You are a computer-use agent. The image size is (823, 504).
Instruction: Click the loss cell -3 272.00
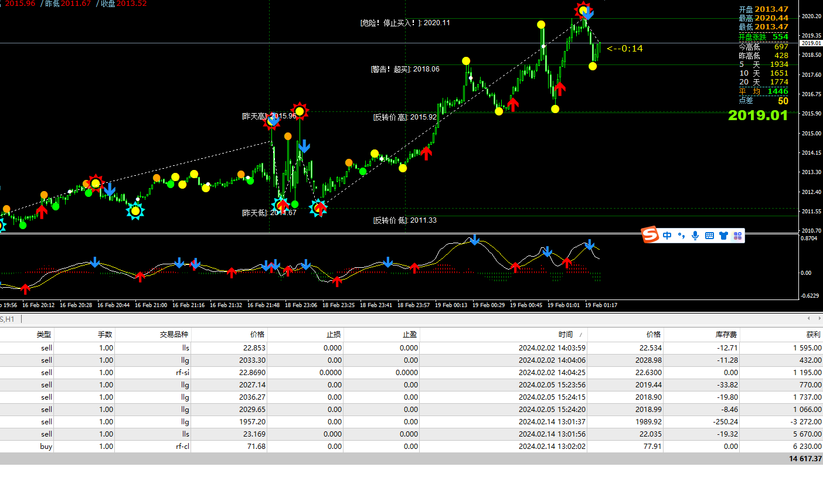click(x=806, y=422)
